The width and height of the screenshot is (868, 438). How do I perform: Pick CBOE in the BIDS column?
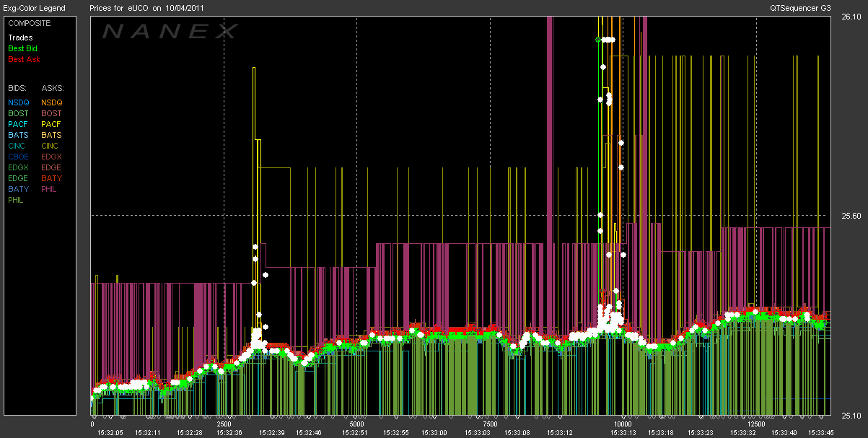pos(19,157)
